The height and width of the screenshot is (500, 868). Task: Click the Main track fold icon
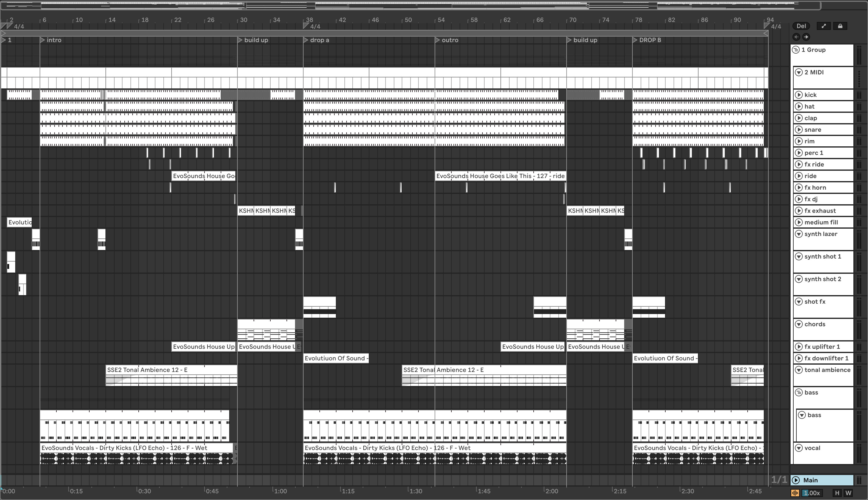[x=795, y=480]
